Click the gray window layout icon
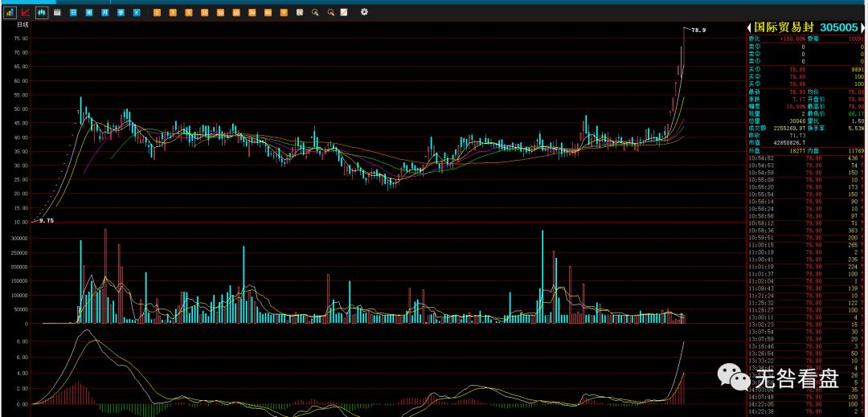The image size is (868, 417). click(57, 12)
